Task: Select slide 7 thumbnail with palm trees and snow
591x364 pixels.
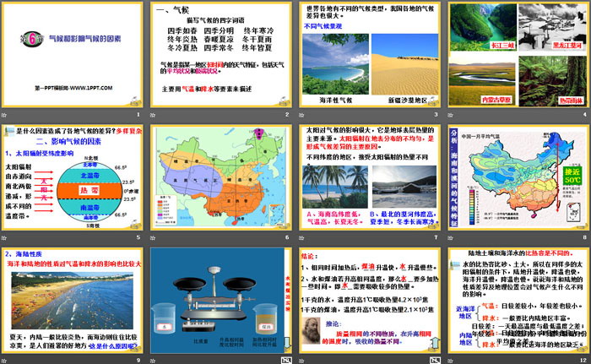Action: [370, 177]
